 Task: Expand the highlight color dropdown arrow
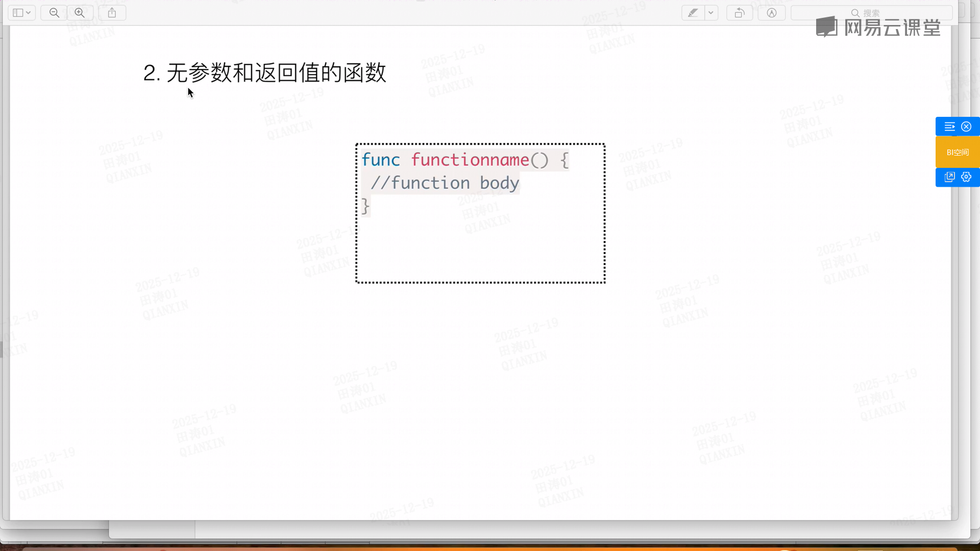tap(710, 13)
